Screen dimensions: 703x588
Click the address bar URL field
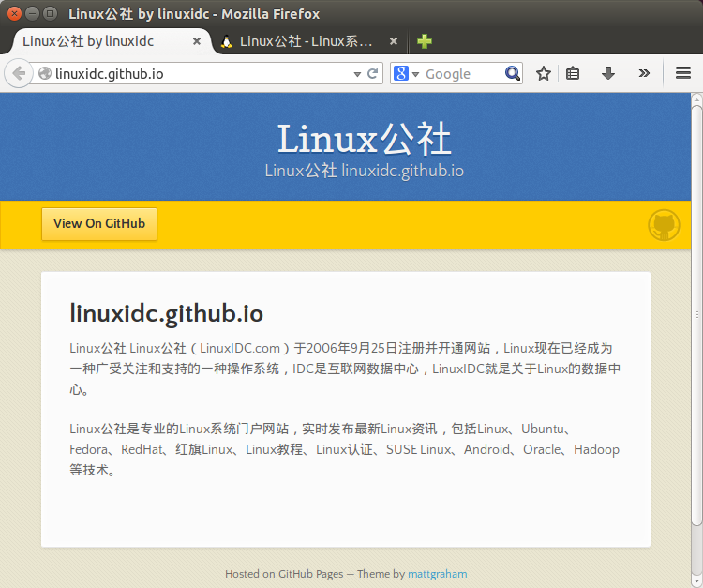(202, 73)
